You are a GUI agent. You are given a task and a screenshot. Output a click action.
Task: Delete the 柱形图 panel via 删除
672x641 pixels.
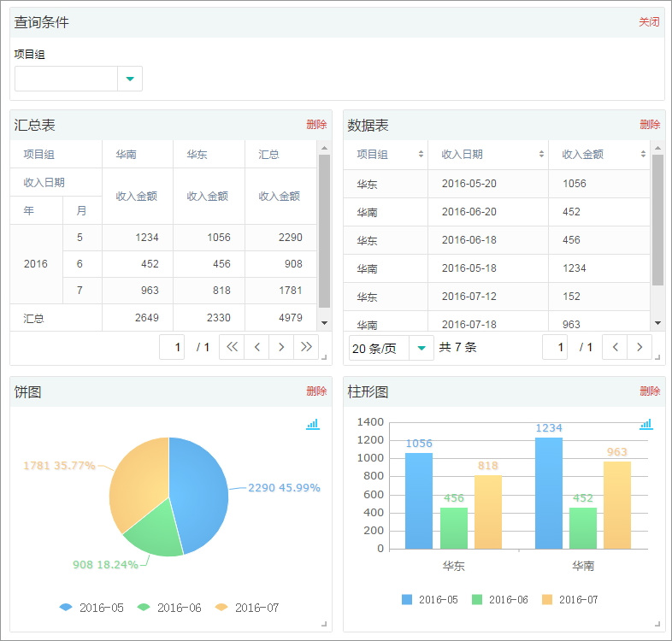click(650, 391)
